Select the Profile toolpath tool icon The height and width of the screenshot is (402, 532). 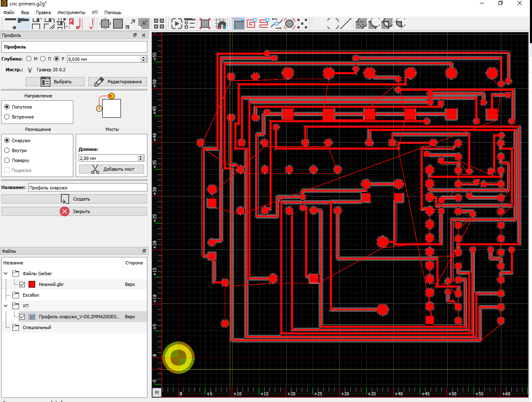point(239,24)
